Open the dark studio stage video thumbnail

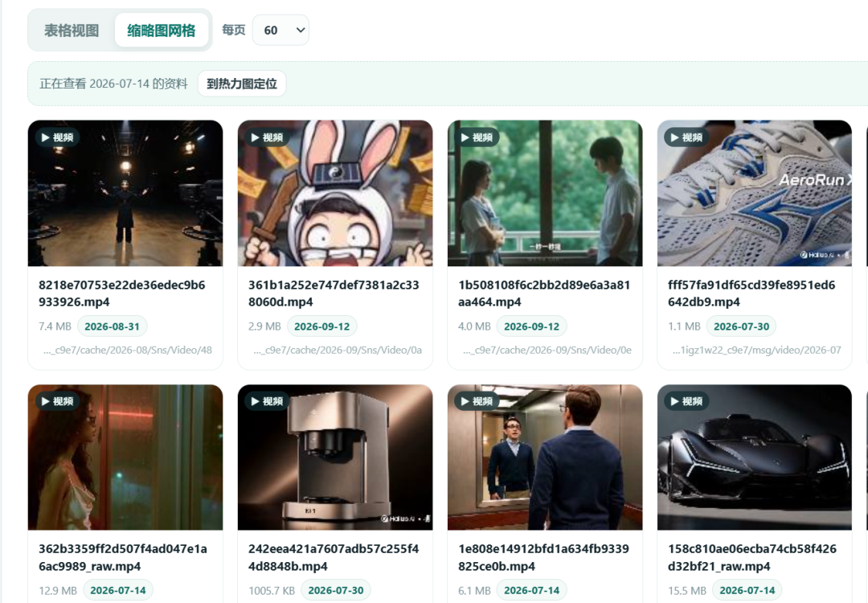click(125, 193)
